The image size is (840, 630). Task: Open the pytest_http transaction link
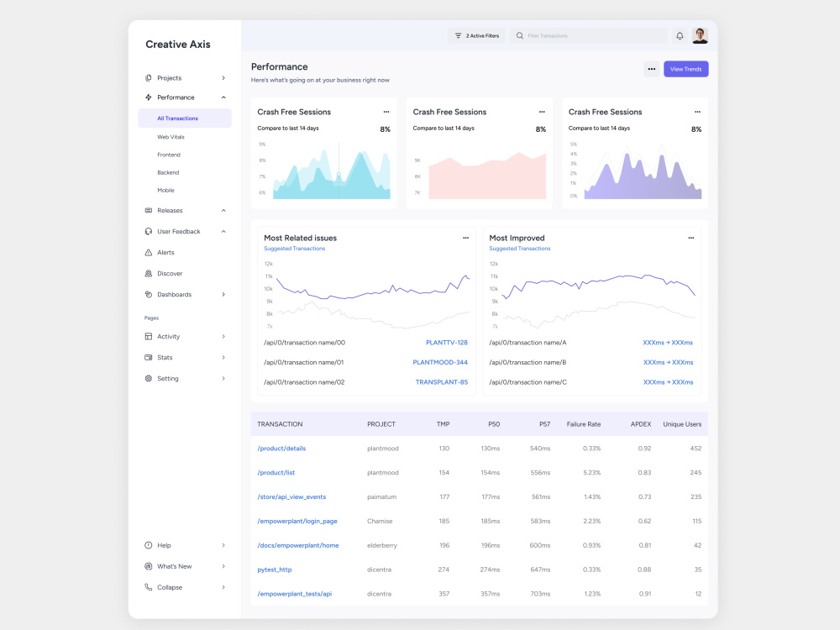click(275, 570)
